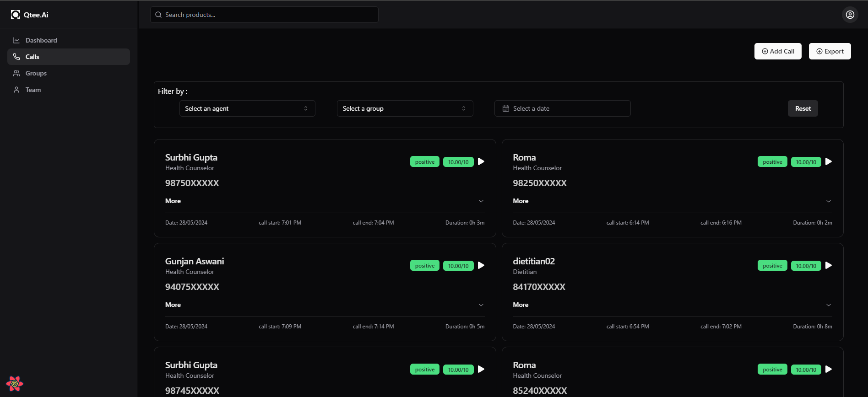The height and width of the screenshot is (397, 868).
Task: Open Groups from the sidebar
Action: 36,73
